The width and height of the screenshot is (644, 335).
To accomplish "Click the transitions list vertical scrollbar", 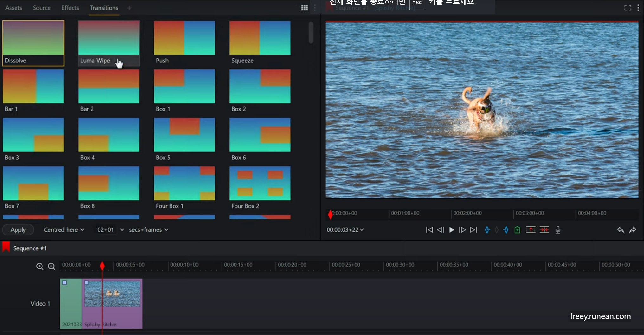I will [311, 32].
